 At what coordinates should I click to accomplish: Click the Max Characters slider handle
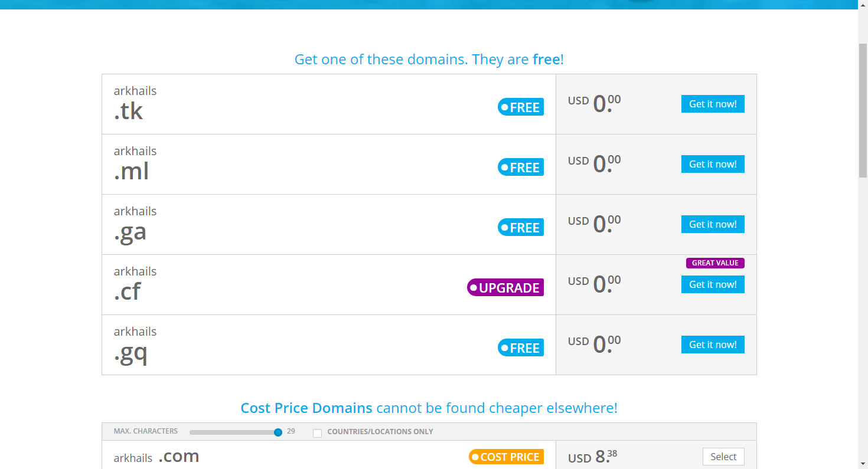278,432
